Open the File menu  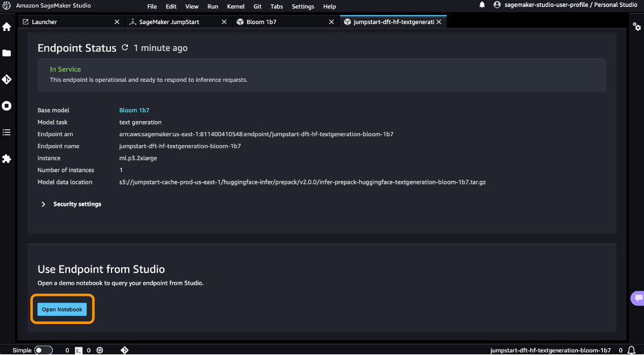(x=152, y=7)
